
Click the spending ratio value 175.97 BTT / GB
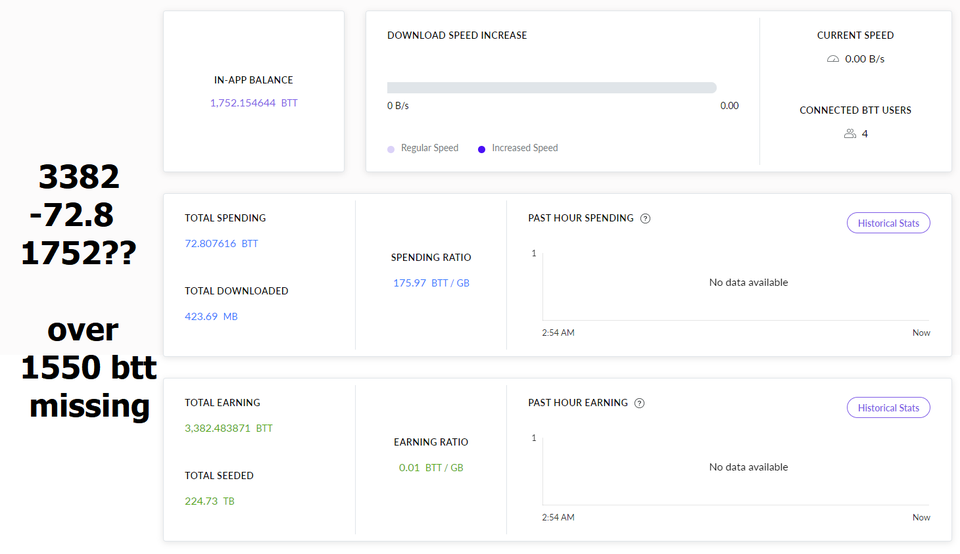[x=431, y=283]
